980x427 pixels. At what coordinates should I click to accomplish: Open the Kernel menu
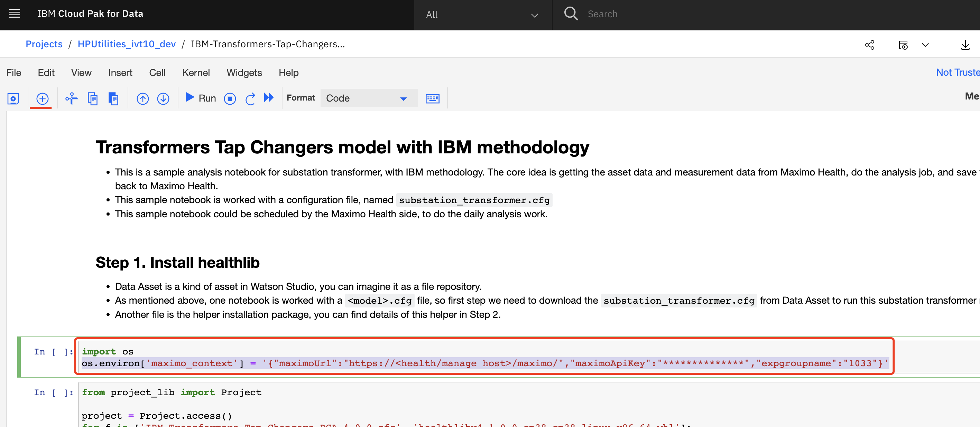[x=196, y=73]
